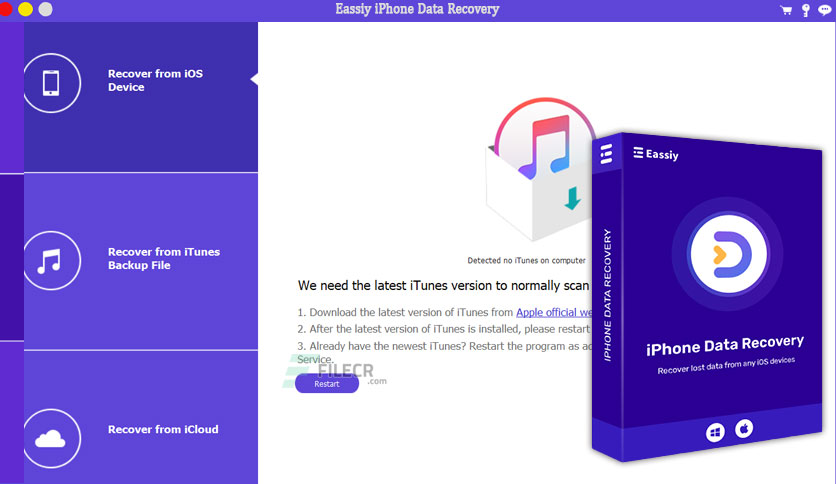The width and height of the screenshot is (836, 484).
Task: Click the gray zoom window button
Action: click(x=46, y=9)
